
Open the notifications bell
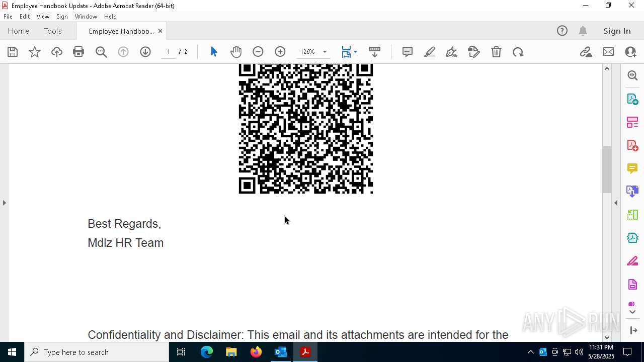coord(583,31)
